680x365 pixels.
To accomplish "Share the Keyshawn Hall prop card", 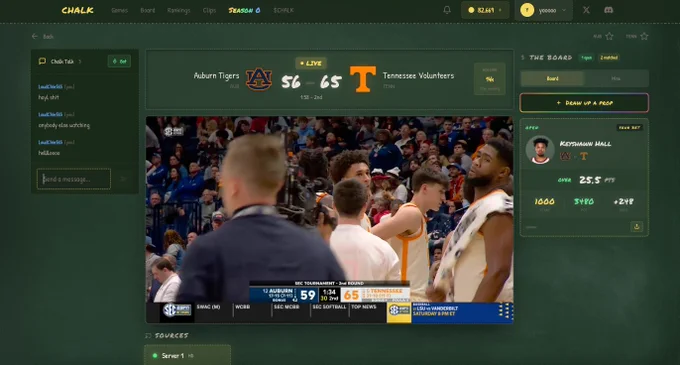I will pos(637,226).
